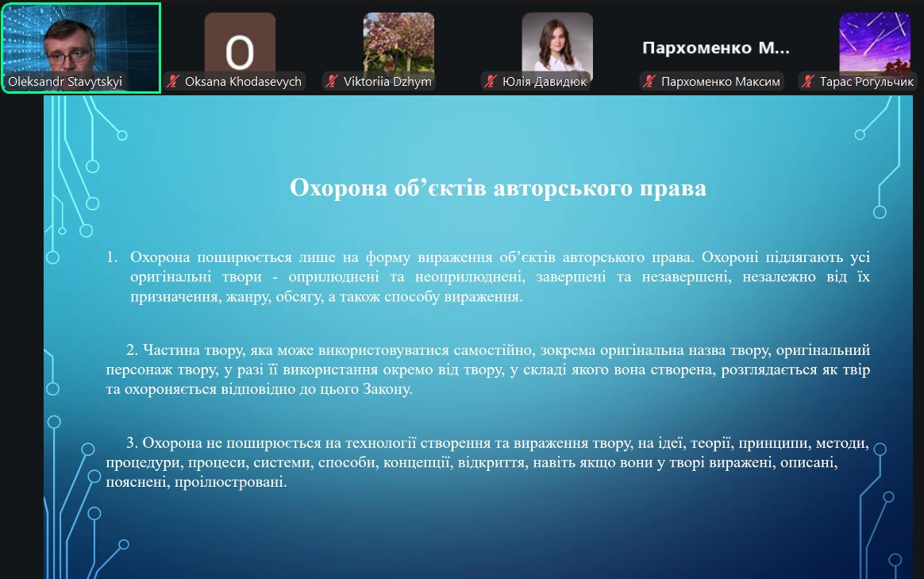The width and height of the screenshot is (924, 579).
Task: Click the large "Пархоменко М..." name tile
Action: 715,48
